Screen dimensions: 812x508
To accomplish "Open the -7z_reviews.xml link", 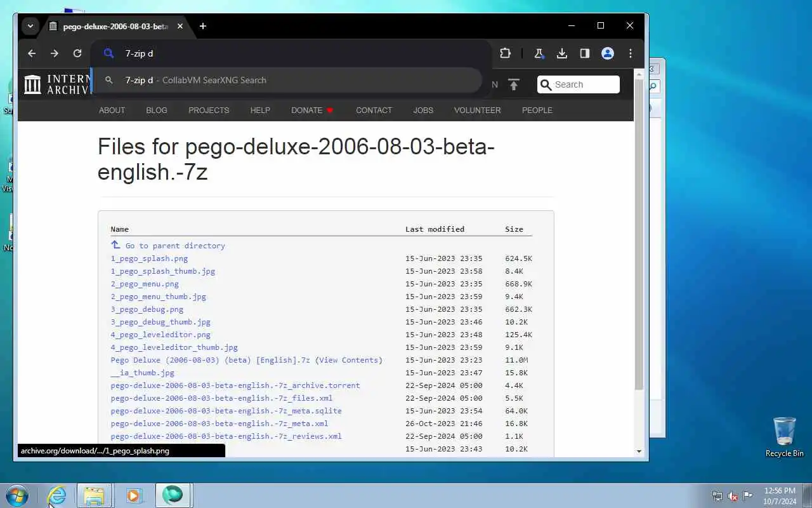I will tap(226, 436).
